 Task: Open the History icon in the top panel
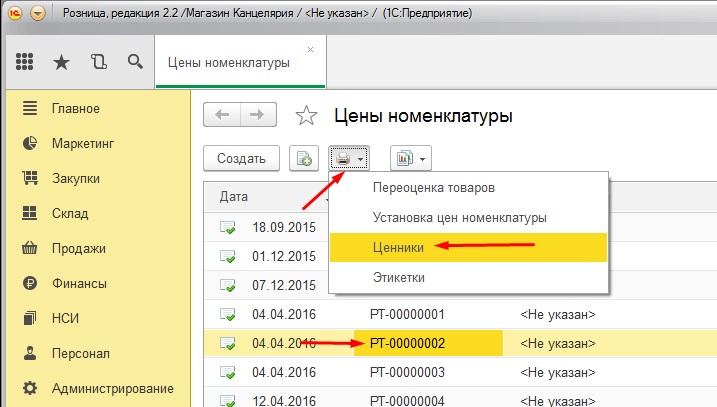pos(99,62)
